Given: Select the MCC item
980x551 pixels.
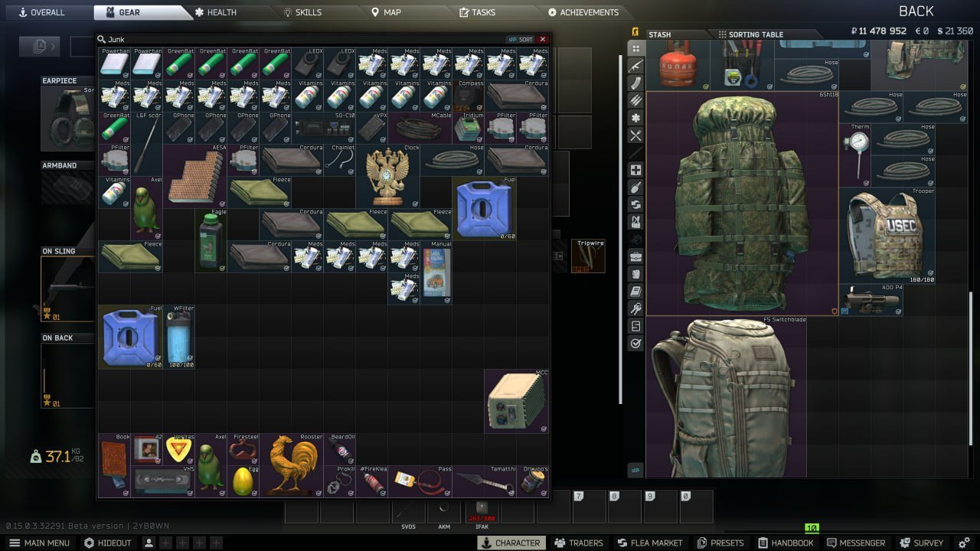Looking at the screenshot, I should point(516,401).
